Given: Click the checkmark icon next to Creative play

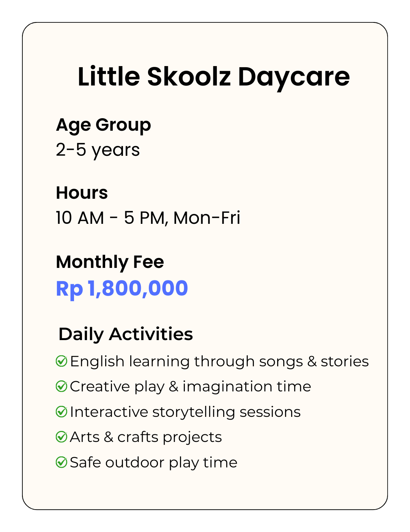Looking at the screenshot, I should (61, 386).
